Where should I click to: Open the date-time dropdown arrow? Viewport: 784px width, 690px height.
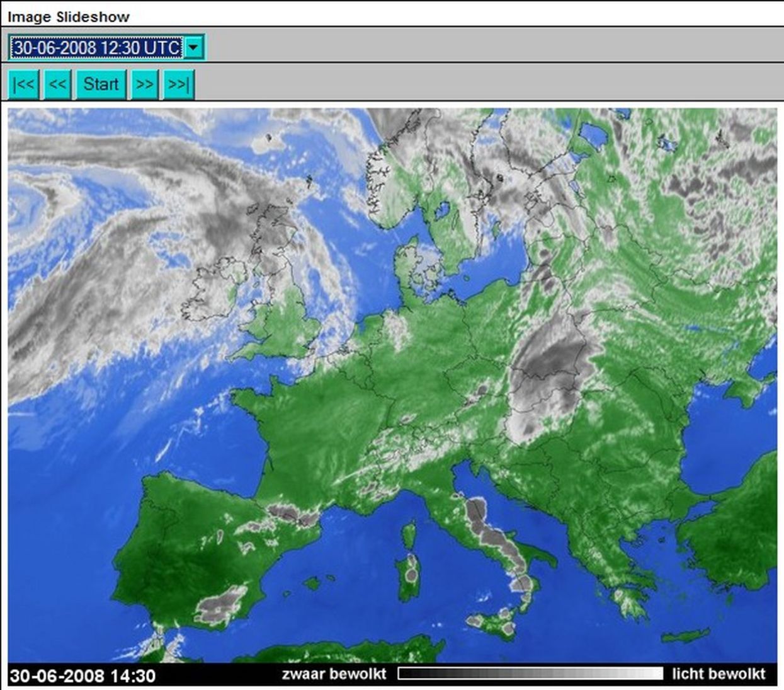(x=194, y=47)
